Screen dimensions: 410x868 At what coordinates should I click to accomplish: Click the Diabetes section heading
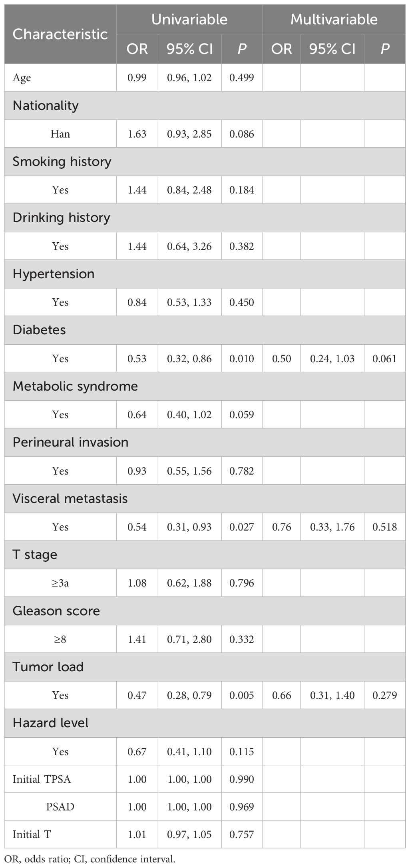pos(39,330)
